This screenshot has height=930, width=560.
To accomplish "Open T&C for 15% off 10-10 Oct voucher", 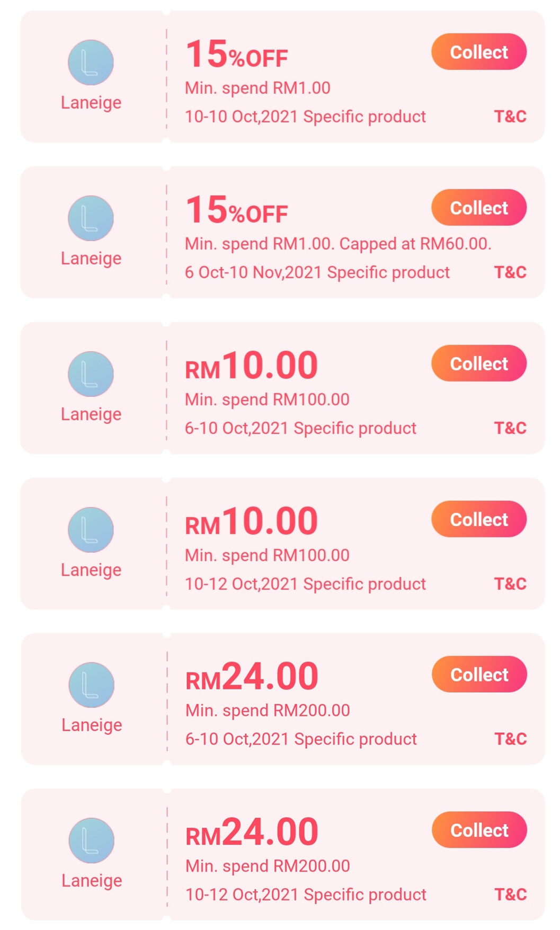I will click(510, 117).
